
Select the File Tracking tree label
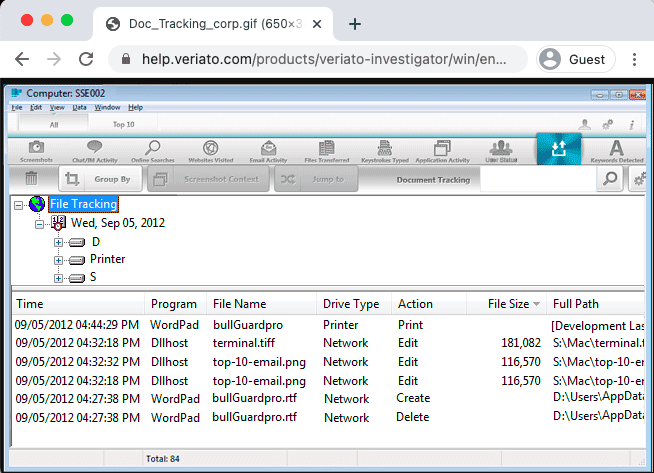point(83,204)
